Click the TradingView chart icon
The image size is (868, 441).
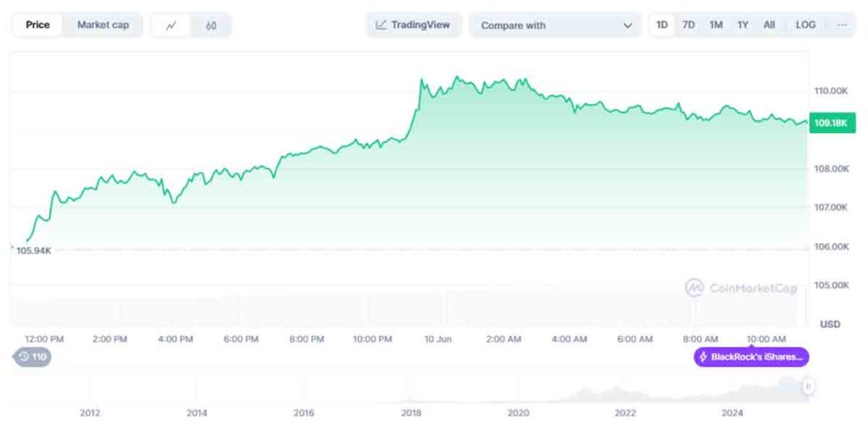pos(381,25)
